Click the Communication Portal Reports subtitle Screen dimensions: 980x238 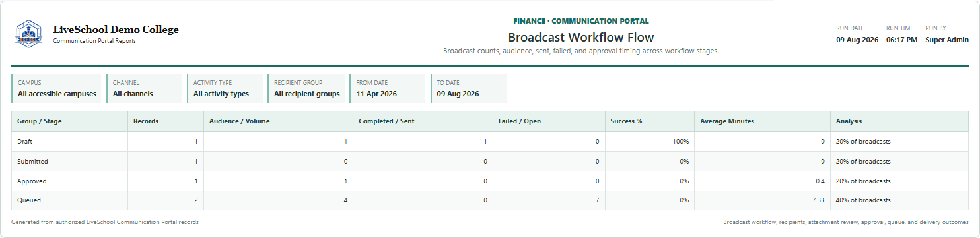click(x=94, y=41)
